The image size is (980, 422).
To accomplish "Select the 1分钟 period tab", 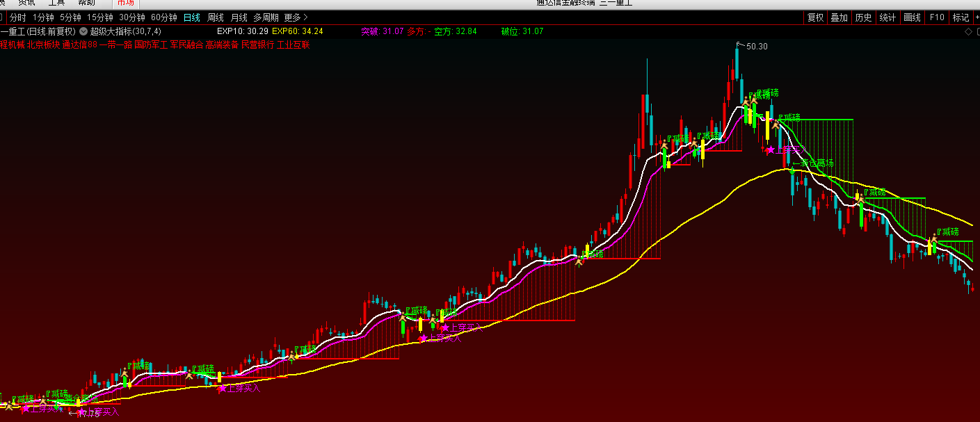I will pyautogui.click(x=43, y=17).
